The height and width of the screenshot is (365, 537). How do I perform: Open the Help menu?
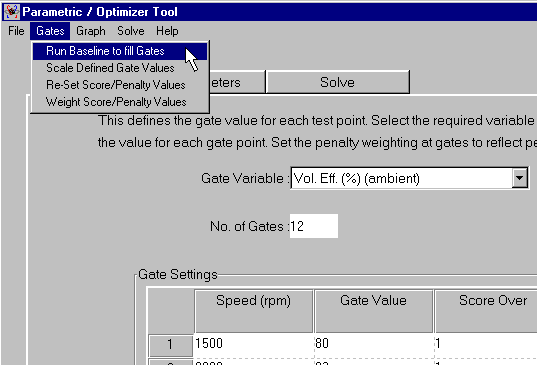(x=167, y=31)
